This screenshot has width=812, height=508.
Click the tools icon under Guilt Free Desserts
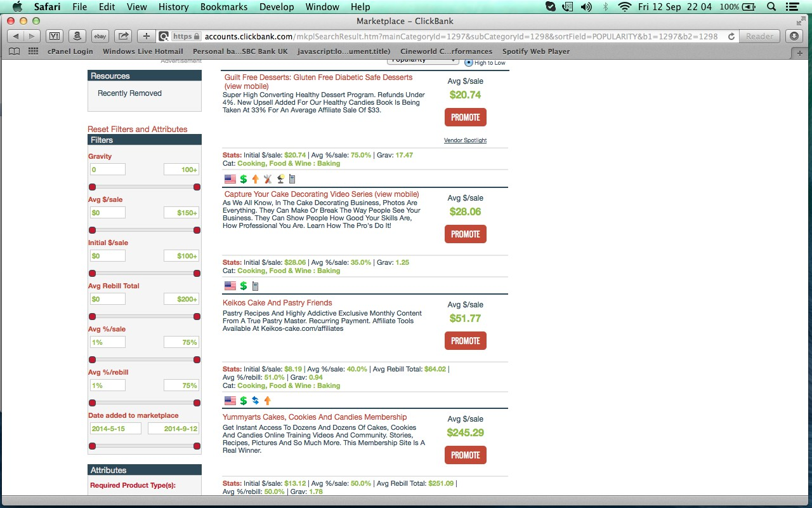coord(268,180)
